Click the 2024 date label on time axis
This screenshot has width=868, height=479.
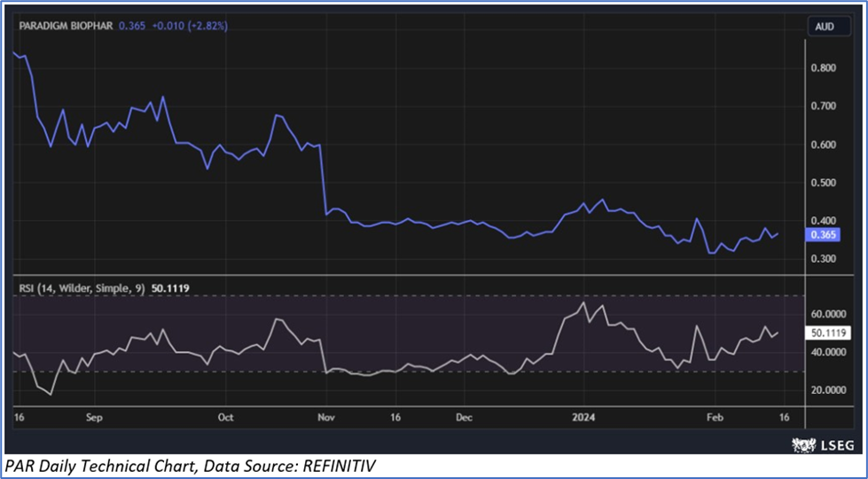(584, 418)
